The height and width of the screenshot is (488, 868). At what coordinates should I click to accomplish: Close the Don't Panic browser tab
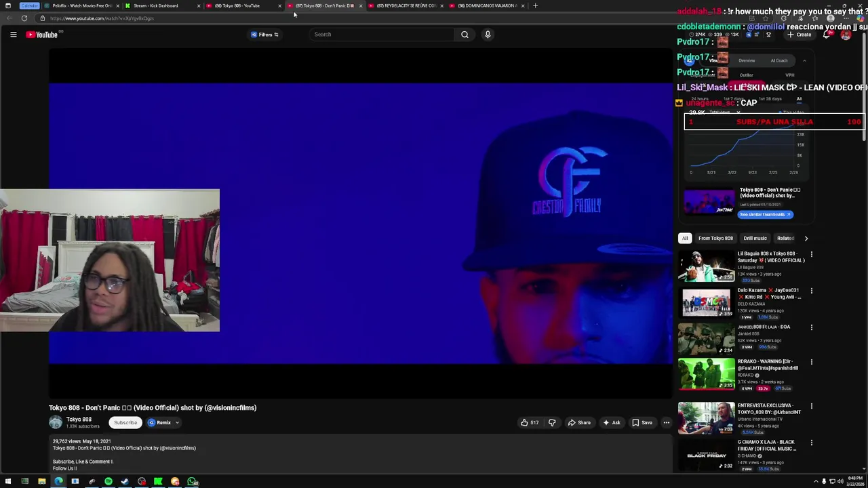click(361, 5)
